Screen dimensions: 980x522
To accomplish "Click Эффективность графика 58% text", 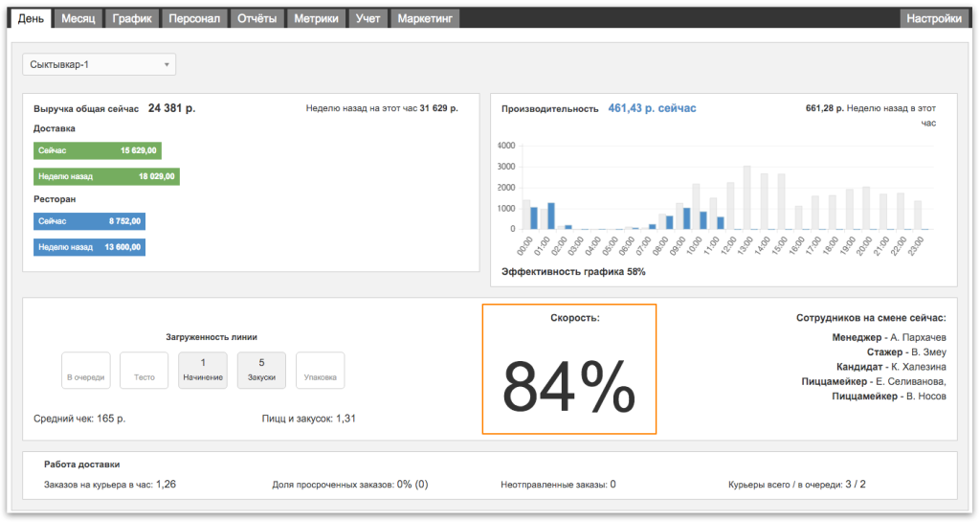I will (x=573, y=272).
